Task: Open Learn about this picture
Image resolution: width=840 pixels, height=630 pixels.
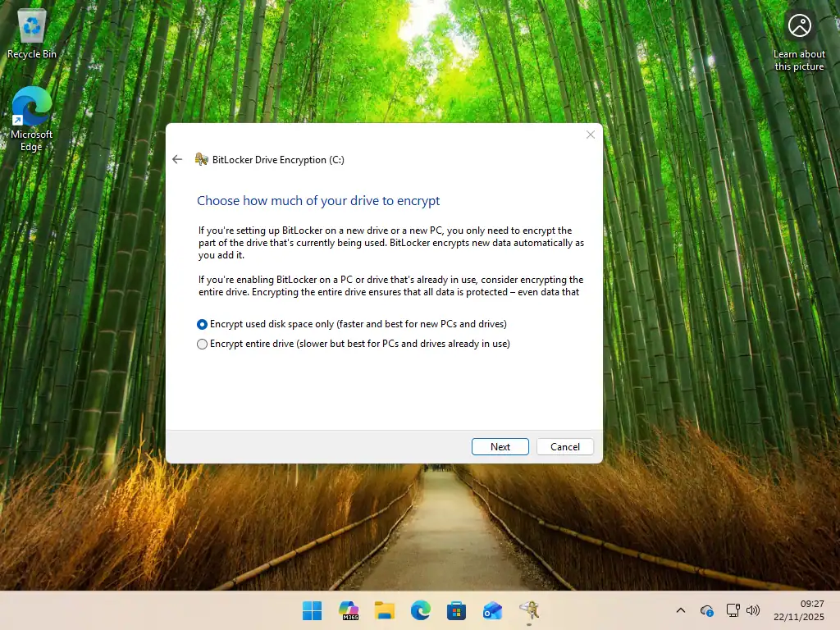Action: [x=799, y=37]
